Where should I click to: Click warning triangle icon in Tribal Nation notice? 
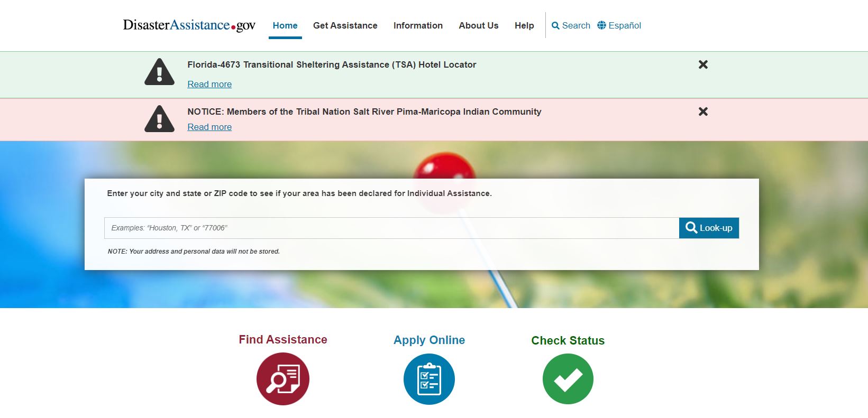[159, 119]
